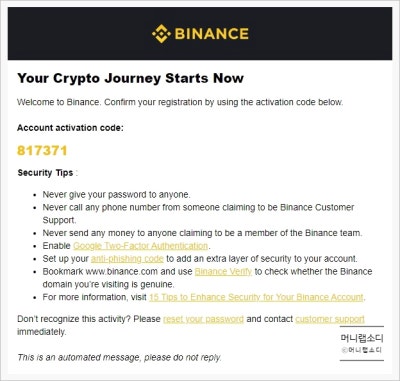Follow the Binance Verify link
Viewport: 400px width, 381px height.
(223, 272)
